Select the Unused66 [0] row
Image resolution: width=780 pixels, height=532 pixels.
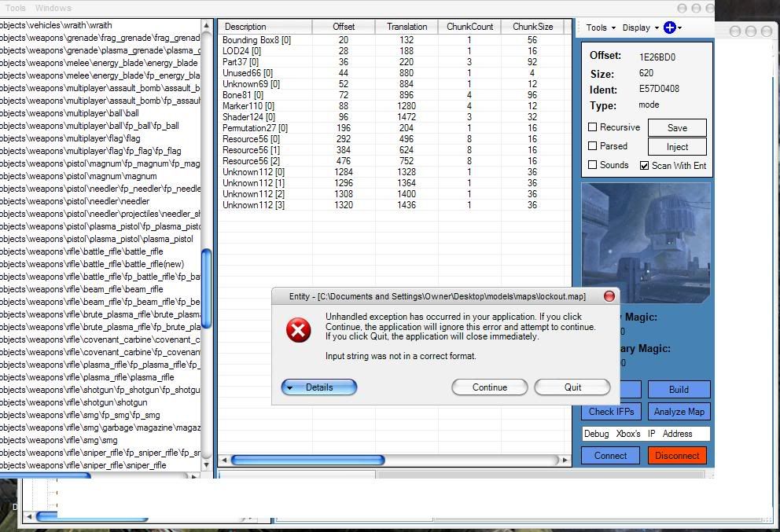(393, 72)
